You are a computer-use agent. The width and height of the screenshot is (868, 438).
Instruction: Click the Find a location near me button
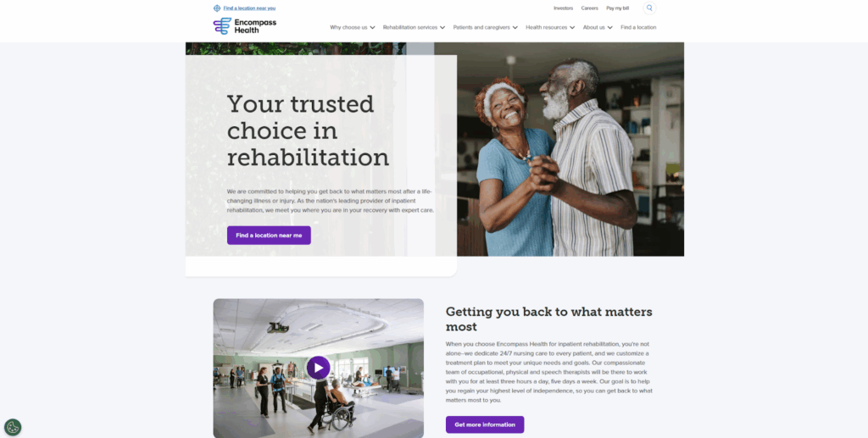pos(269,235)
